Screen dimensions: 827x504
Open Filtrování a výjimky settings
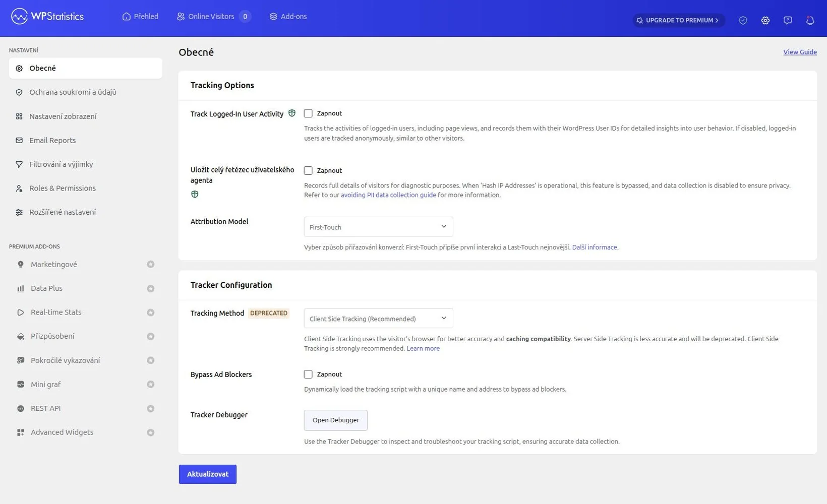(86, 164)
